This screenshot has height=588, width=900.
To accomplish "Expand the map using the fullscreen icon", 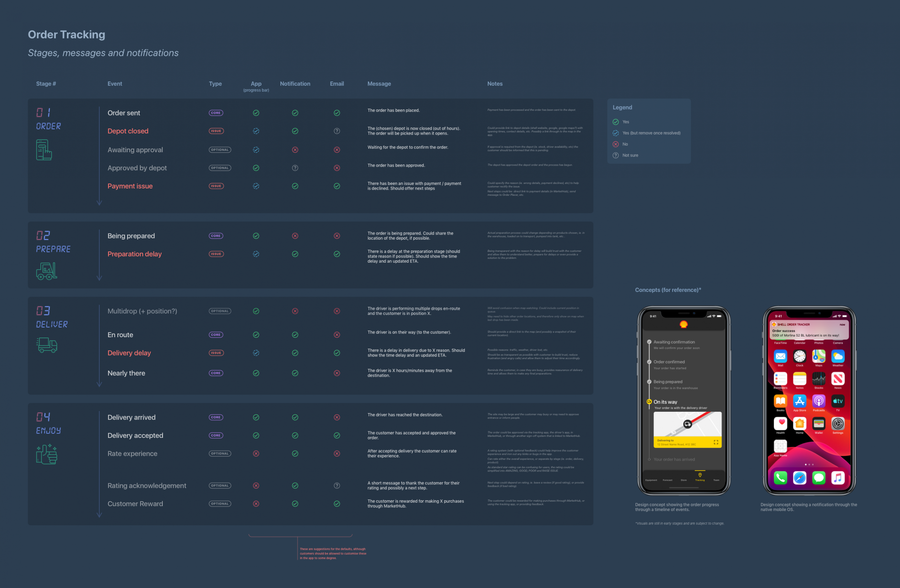I will click(x=715, y=442).
